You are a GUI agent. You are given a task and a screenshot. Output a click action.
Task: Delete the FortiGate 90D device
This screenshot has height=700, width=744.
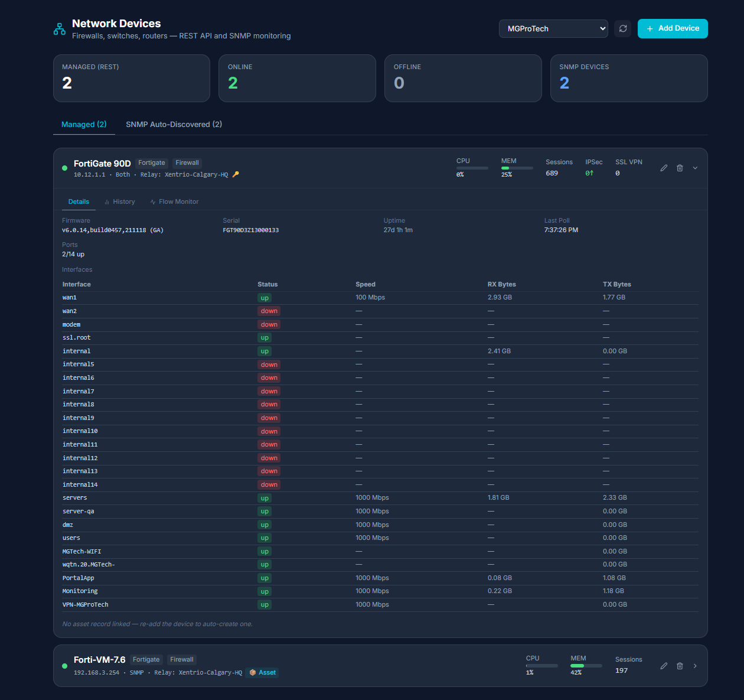[x=680, y=168]
